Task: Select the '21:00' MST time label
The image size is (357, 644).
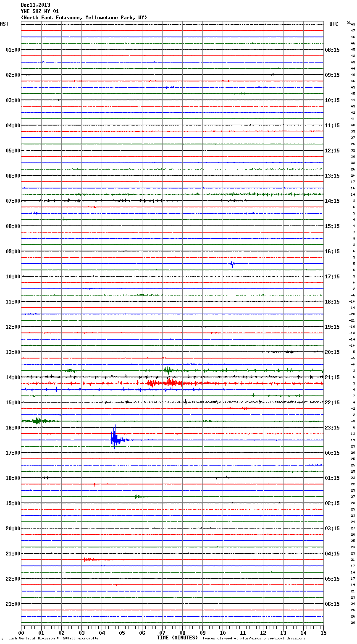Action: pyautogui.click(x=13, y=554)
